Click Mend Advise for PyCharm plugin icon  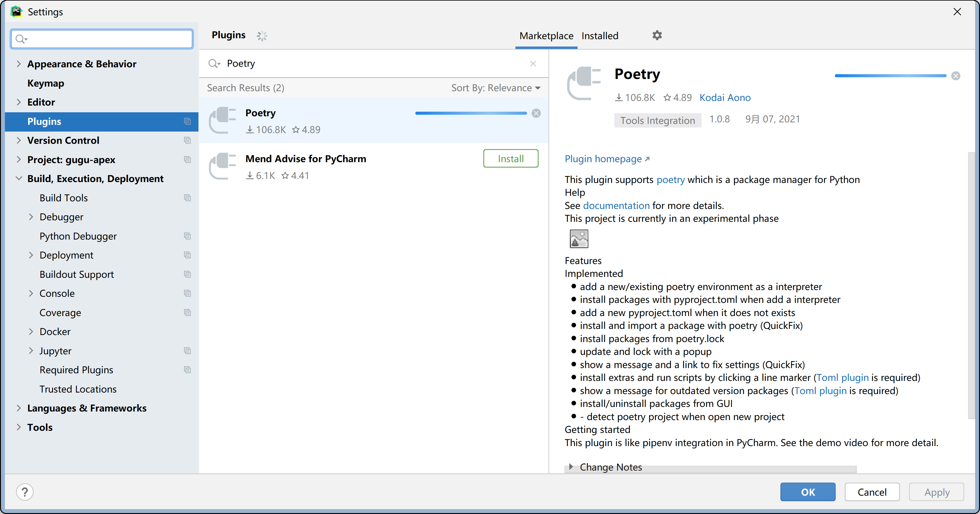click(223, 166)
